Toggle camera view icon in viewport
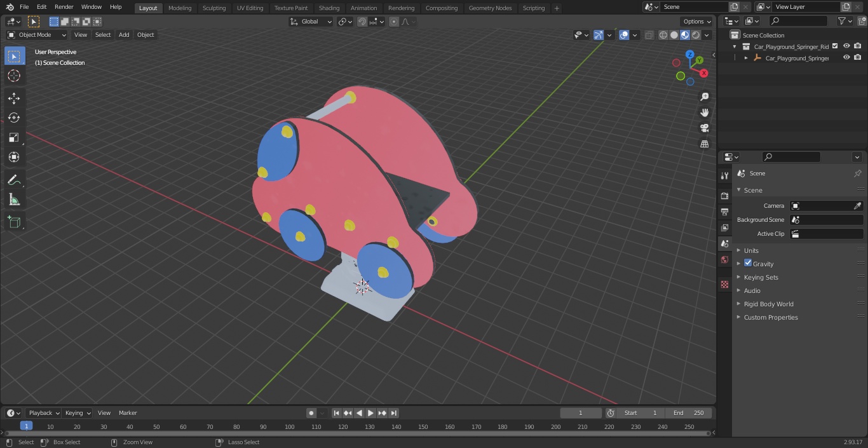Viewport: 868px width, 448px height. pyautogui.click(x=704, y=128)
